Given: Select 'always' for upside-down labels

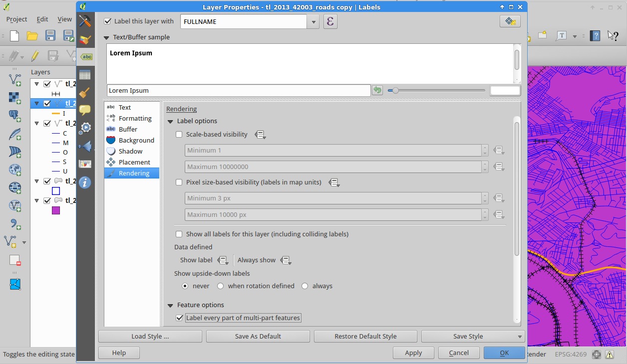Looking at the screenshot, I should [x=305, y=286].
